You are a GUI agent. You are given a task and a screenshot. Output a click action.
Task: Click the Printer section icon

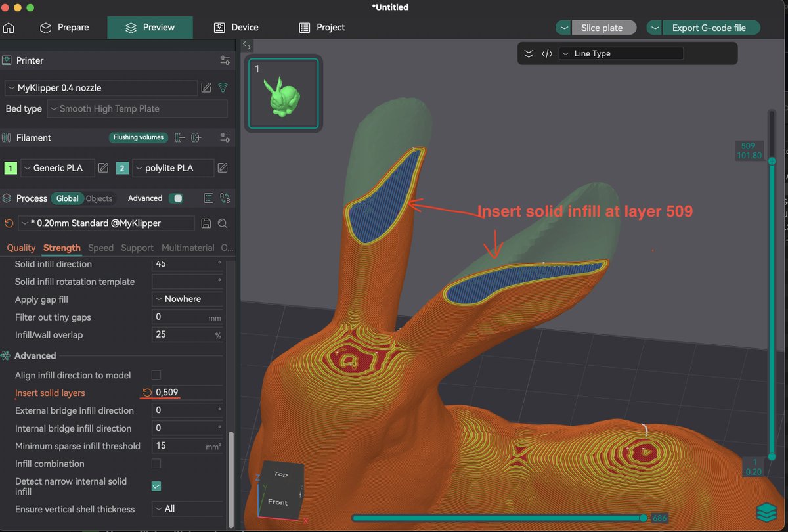(x=7, y=60)
